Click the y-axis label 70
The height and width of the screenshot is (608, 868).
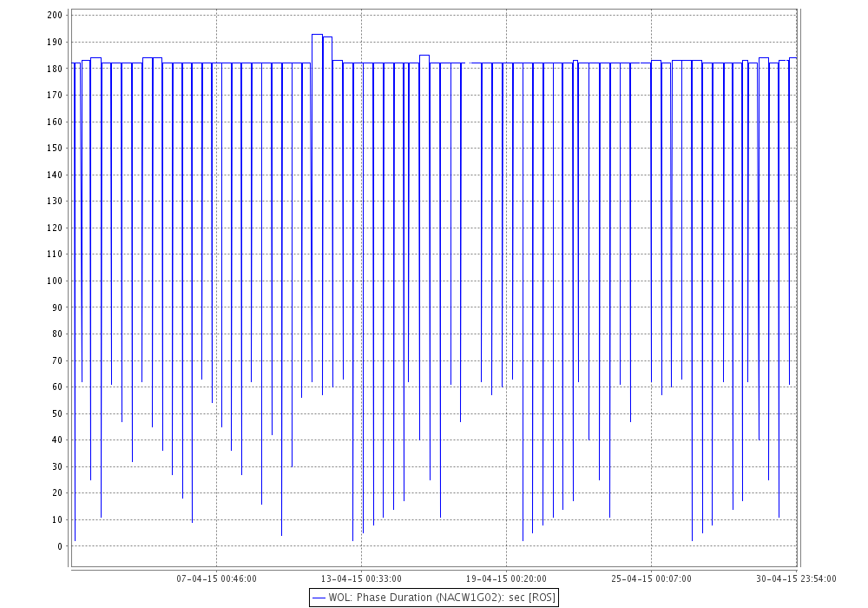click(57, 360)
